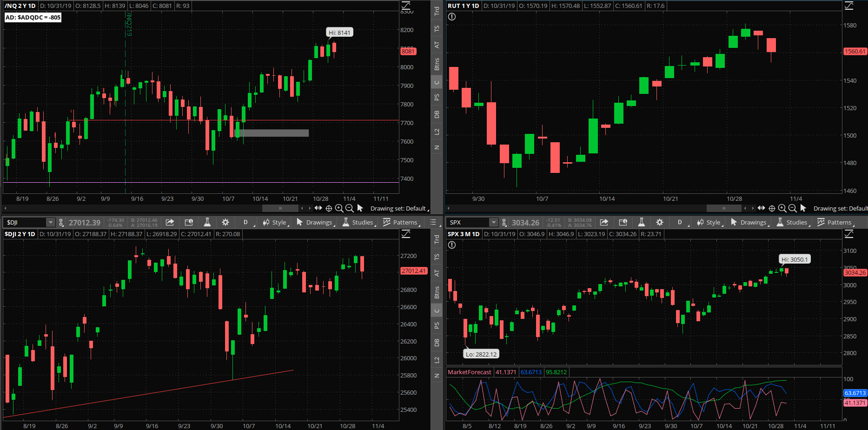Open the TS sidebar tab beside /NQ chart
This screenshot has height=430, width=868.
point(437,28)
